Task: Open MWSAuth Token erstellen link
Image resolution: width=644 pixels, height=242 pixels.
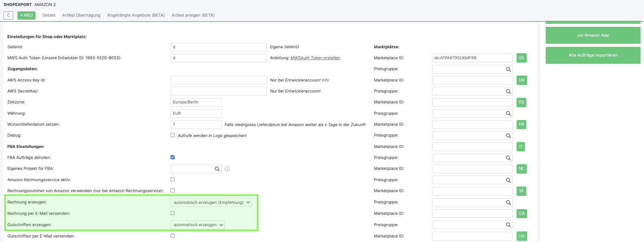Action: 315,58
